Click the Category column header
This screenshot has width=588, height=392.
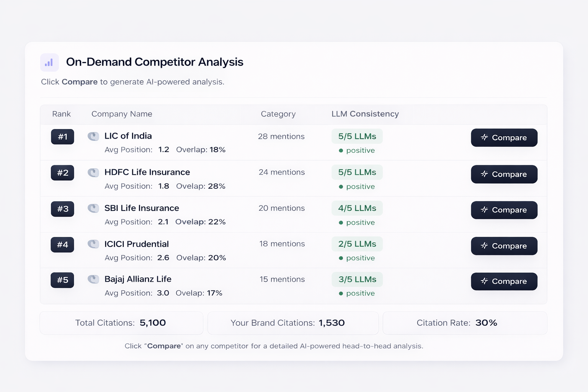pos(278,114)
